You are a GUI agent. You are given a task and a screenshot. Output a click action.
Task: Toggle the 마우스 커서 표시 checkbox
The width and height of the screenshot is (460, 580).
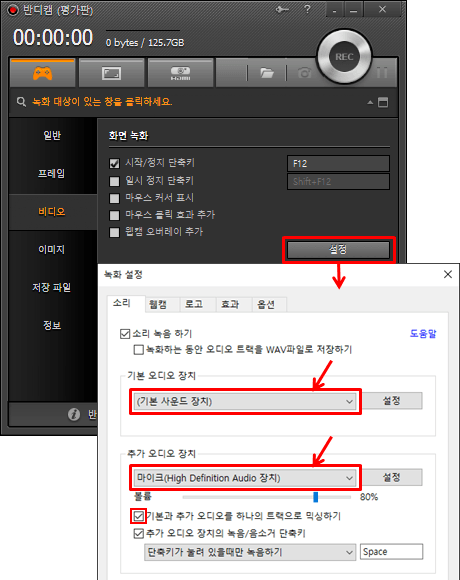[115, 198]
